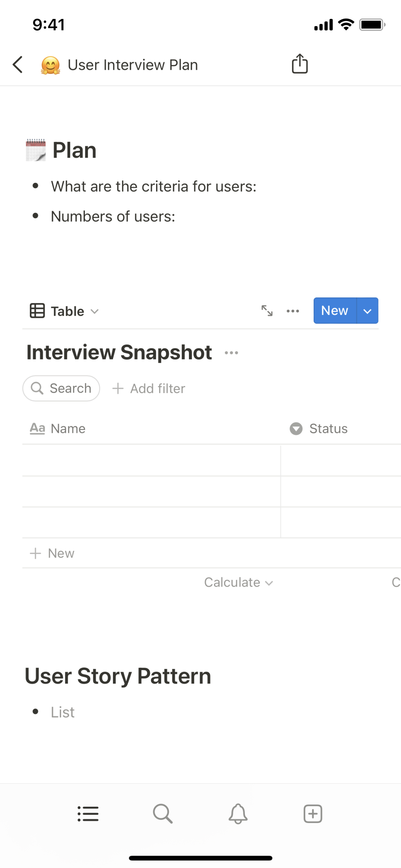
Task: Create a new page with plus-square icon
Action: point(313,814)
